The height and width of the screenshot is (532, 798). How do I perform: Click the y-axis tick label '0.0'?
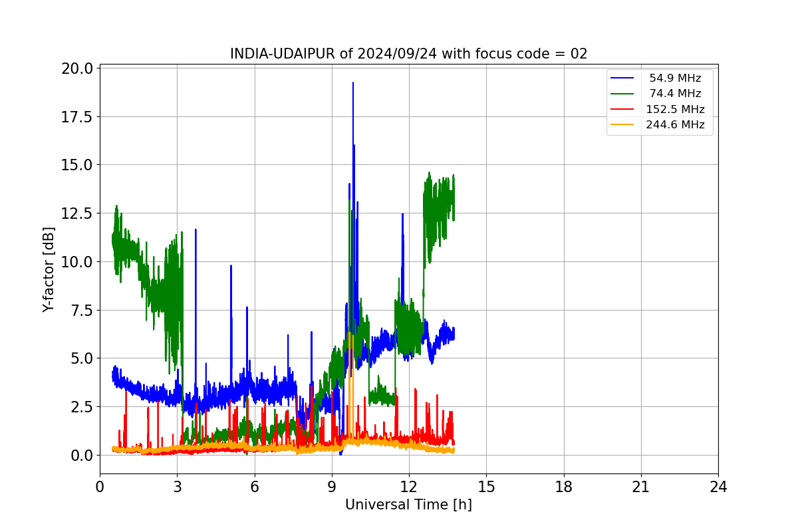pyautogui.click(x=81, y=455)
